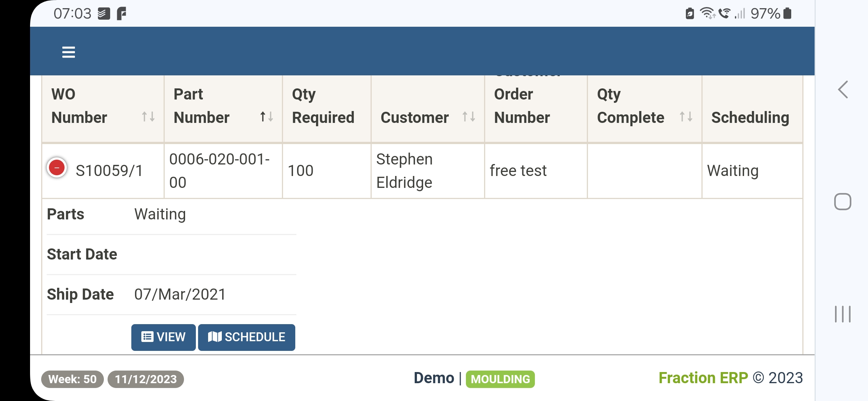Open Android recent apps button
Screen dimensions: 868x401
pos(842,314)
